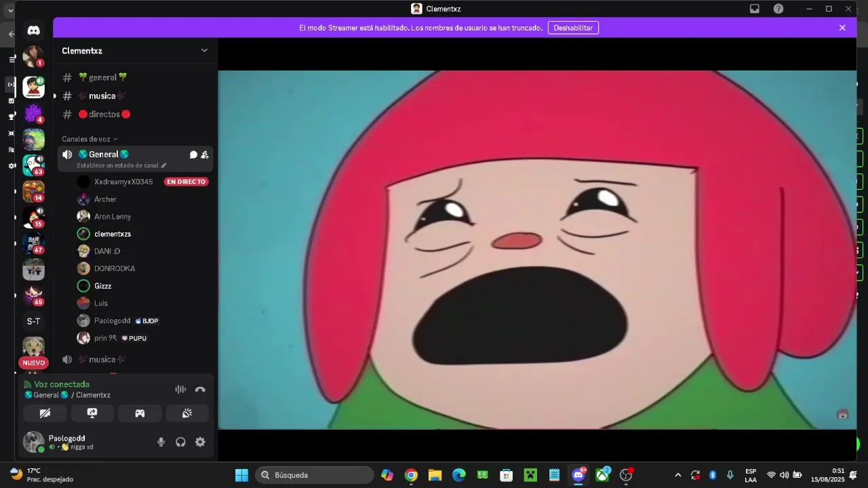Viewport: 868px width, 488px height.
Task: Open Microsoft Store from the taskbar
Action: (x=507, y=475)
